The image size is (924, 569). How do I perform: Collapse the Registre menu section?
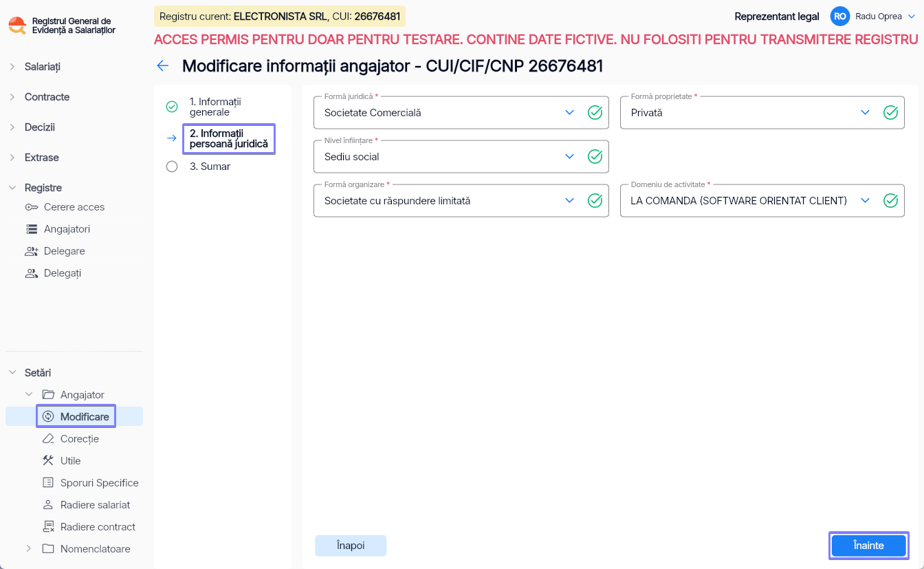[x=12, y=188]
